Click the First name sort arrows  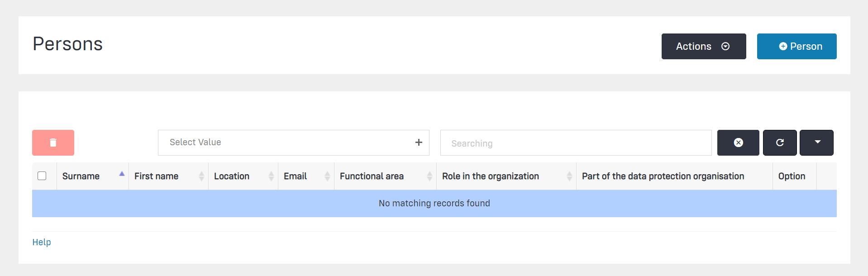[x=201, y=176]
